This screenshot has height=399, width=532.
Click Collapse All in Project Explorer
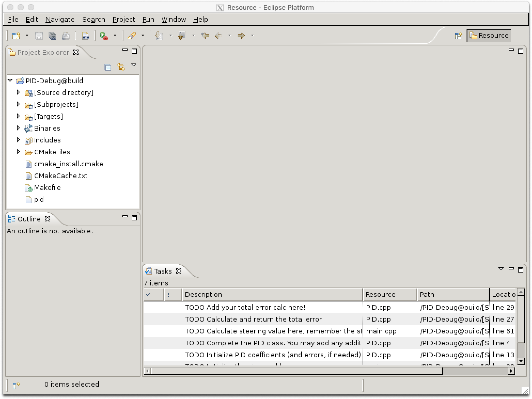(108, 67)
